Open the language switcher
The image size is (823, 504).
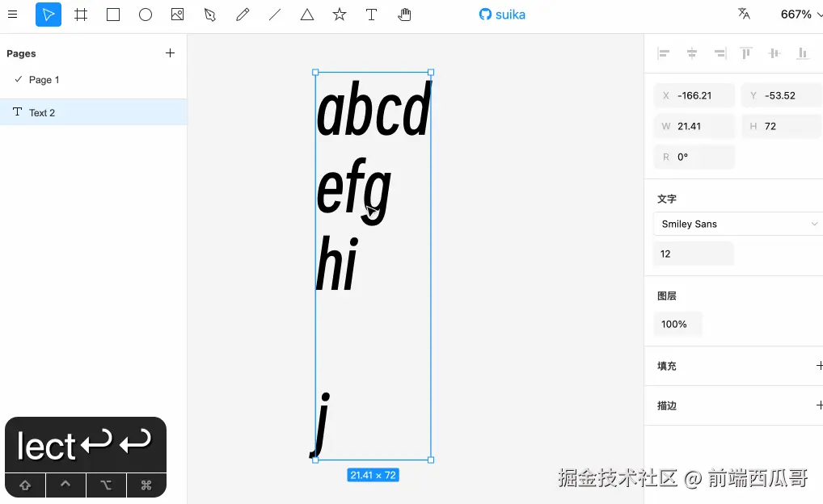(x=744, y=15)
